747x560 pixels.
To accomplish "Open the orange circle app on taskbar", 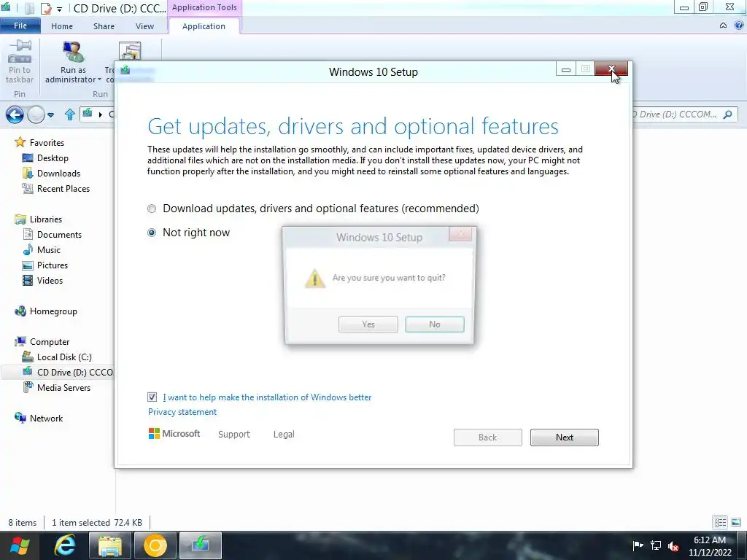I will [155, 545].
